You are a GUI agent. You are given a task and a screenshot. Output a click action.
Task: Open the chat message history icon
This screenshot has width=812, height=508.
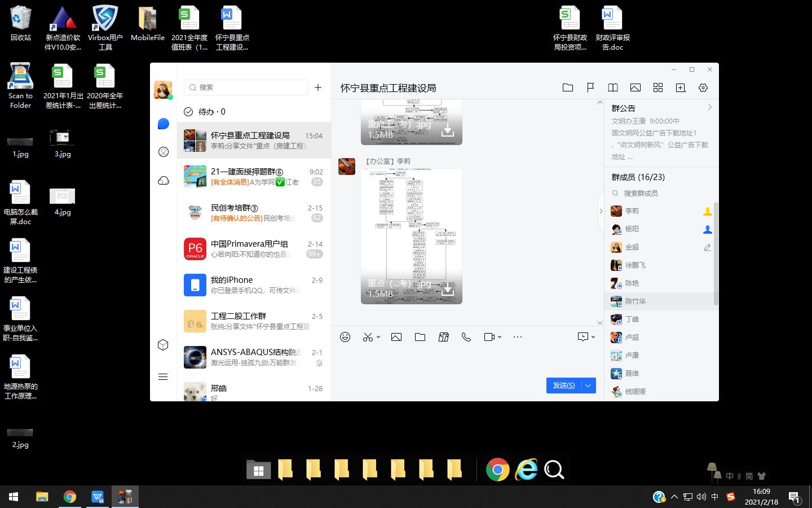tap(583, 336)
